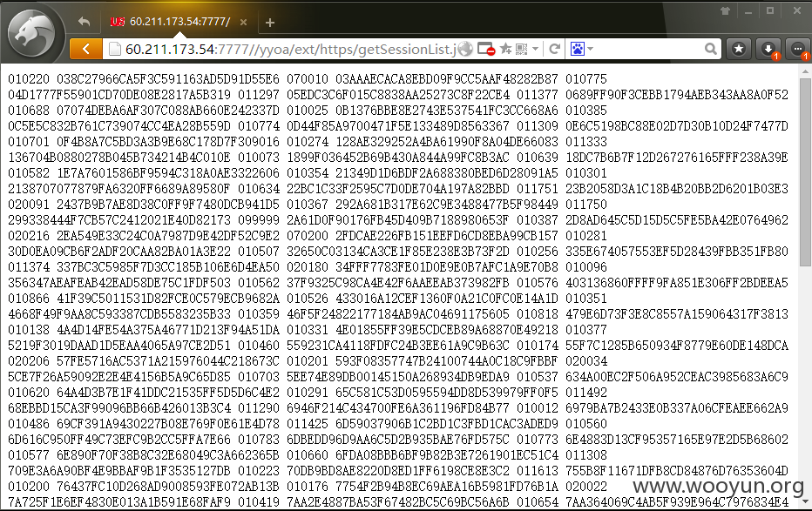Image resolution: width=812 pixels, height=511 pixels.
Task: Click hash 5219F3019DAAD1D5EAA4065A97CE2D51
Action: [119, 346]
